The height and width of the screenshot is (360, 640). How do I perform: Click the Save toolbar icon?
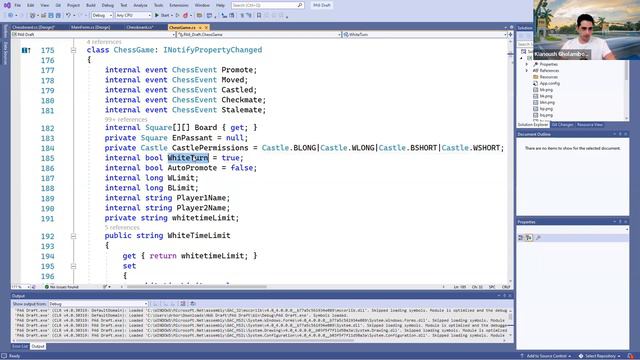51,16
